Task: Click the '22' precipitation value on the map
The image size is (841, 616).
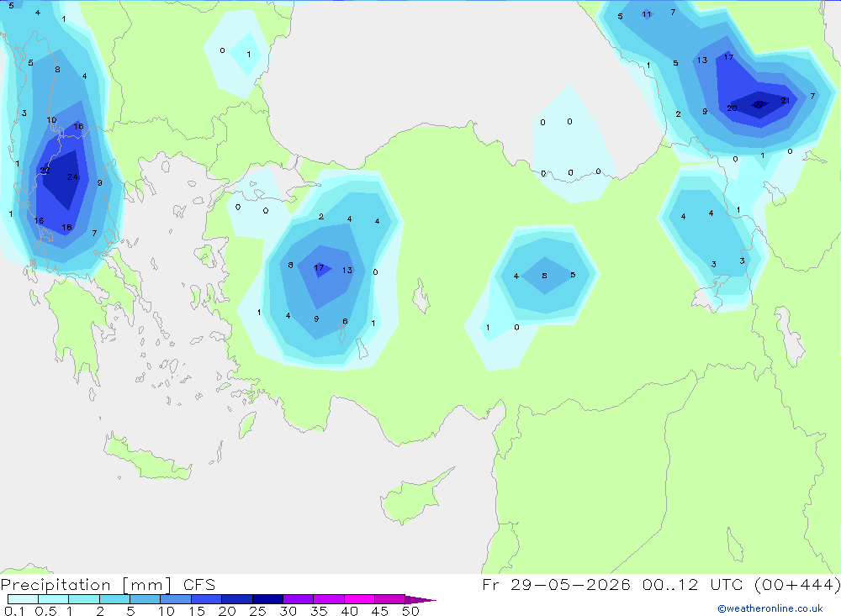Action: click(x=45, y=171)
